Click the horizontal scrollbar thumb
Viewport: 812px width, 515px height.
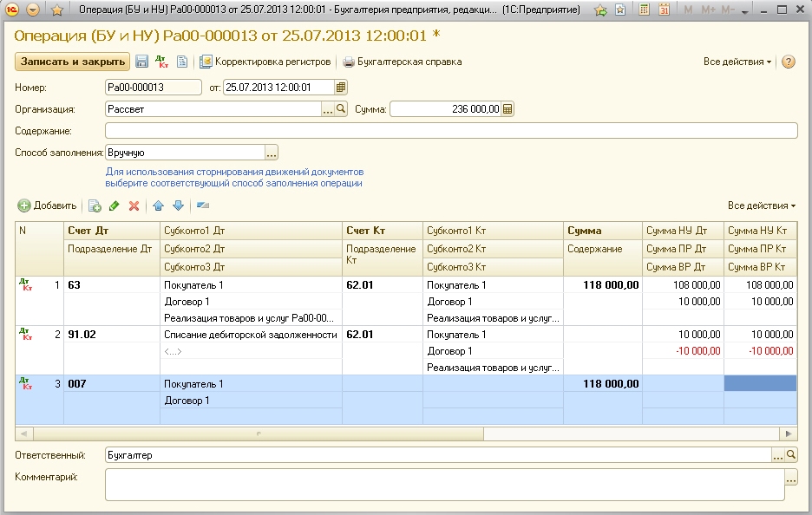[x=258, y=434]
